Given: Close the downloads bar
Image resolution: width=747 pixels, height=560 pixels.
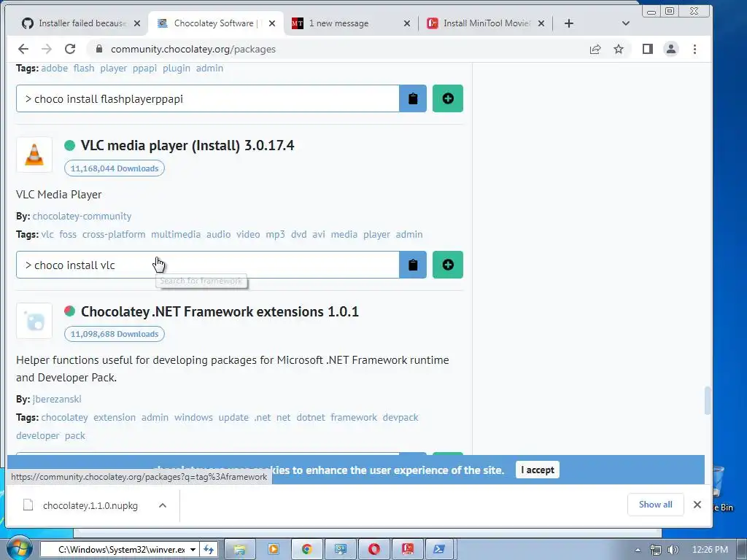Looking at the screenshot, I should pos(697,505).
